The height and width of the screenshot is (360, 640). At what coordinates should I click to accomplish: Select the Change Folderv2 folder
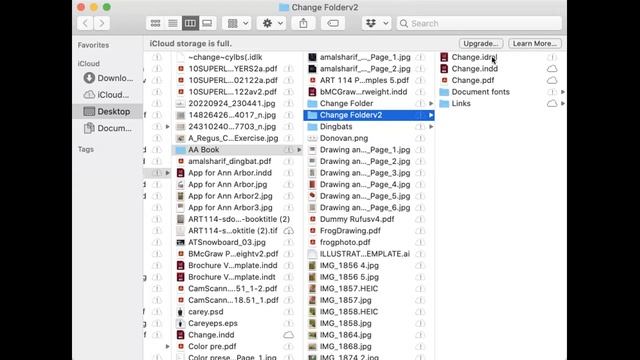pyautogui.click(x=369, y=115)
